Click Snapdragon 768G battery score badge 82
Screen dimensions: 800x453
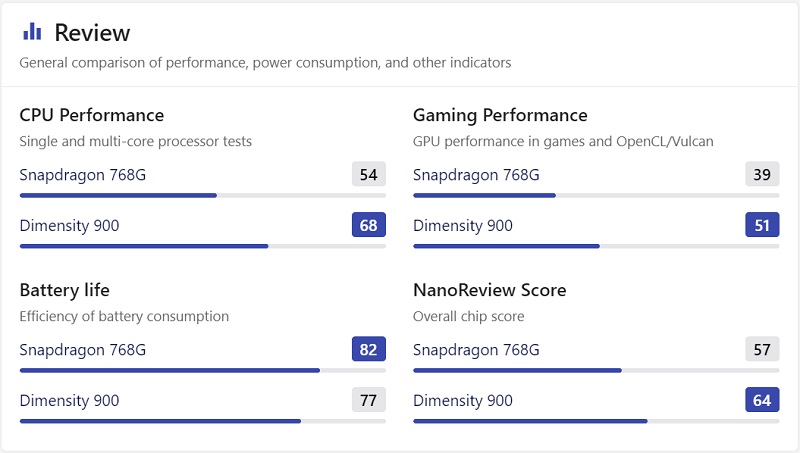tap(369, 349)
